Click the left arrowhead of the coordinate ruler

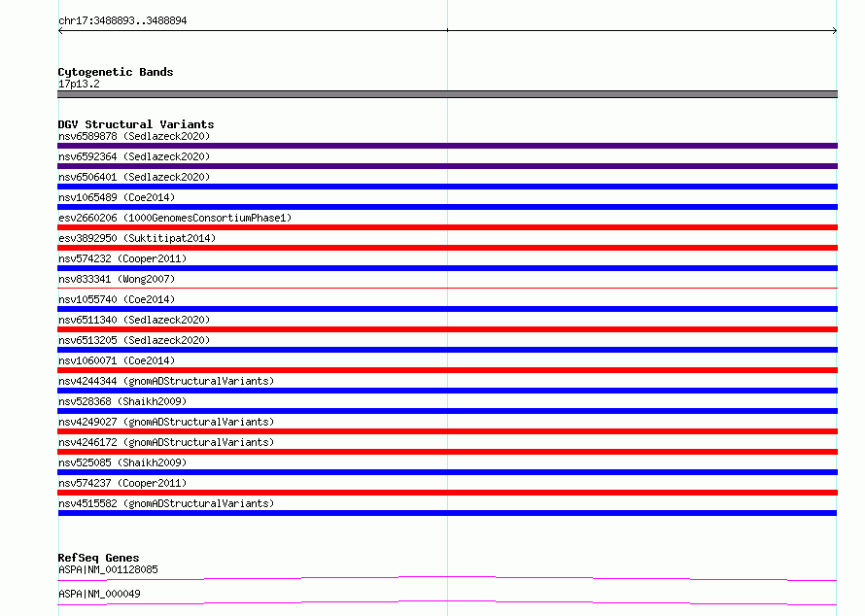(60, 31)
